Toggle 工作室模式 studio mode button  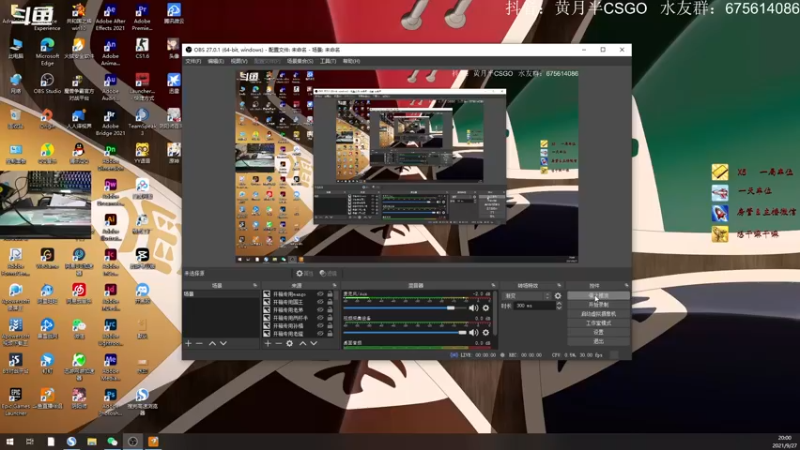[598, 323]
